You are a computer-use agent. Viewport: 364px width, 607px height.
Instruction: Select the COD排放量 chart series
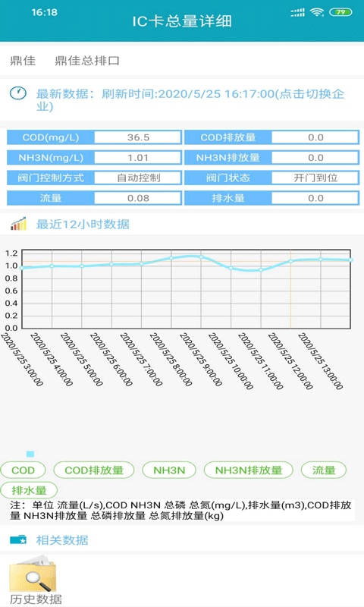tap(94, 470)
